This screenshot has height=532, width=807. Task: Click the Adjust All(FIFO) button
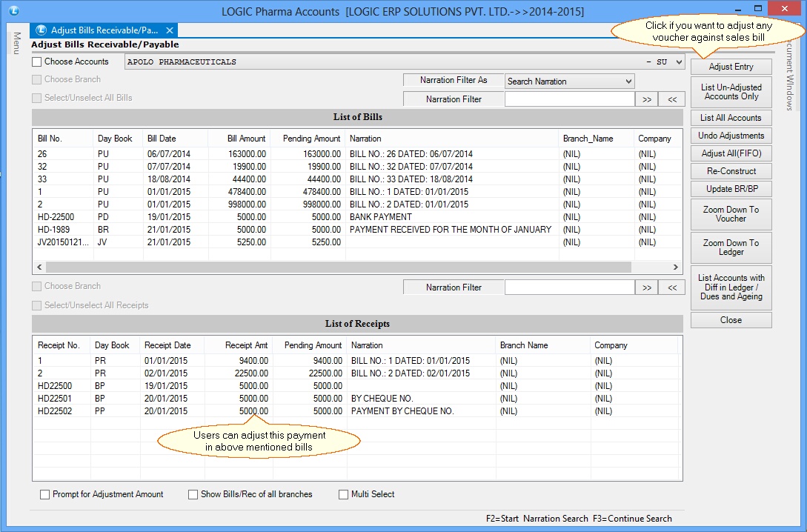[x=731, y=153]
